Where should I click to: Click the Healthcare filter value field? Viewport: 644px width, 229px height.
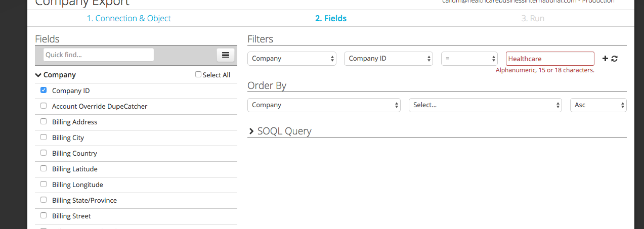(x=550, y=59)
